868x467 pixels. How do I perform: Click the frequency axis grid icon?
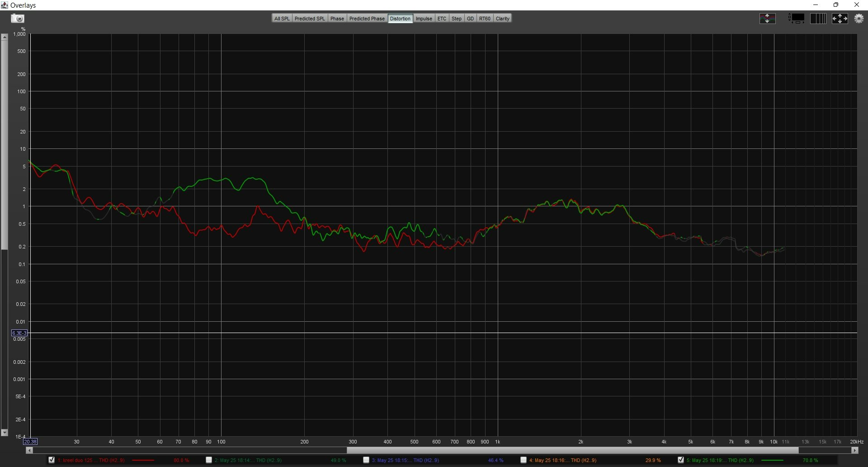pos(818,19)
